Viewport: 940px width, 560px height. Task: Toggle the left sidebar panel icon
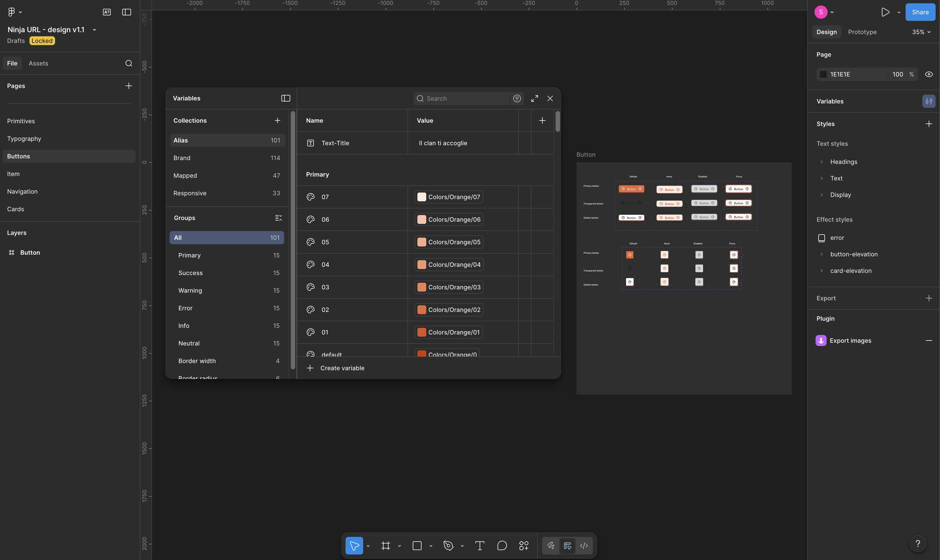[126, 12]
